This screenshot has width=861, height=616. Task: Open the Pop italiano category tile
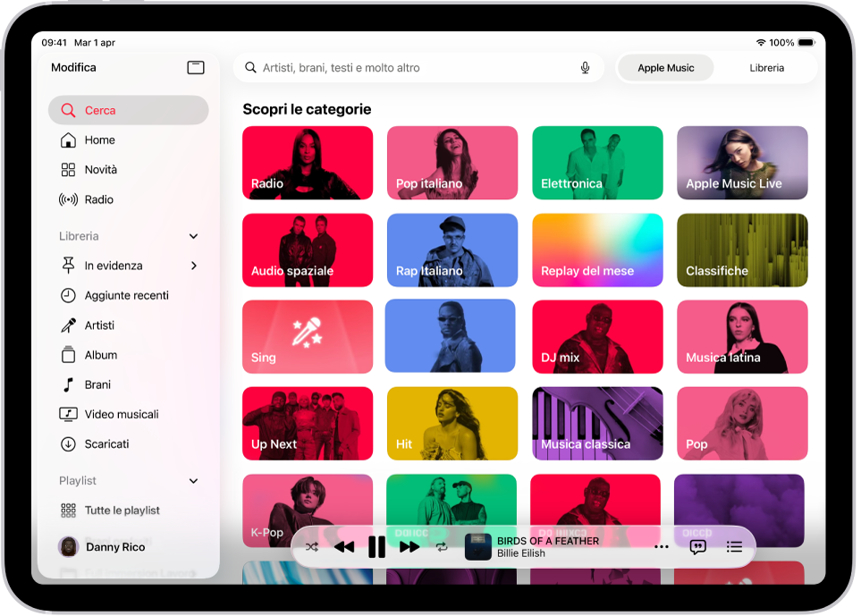click(x=452, y=163)
